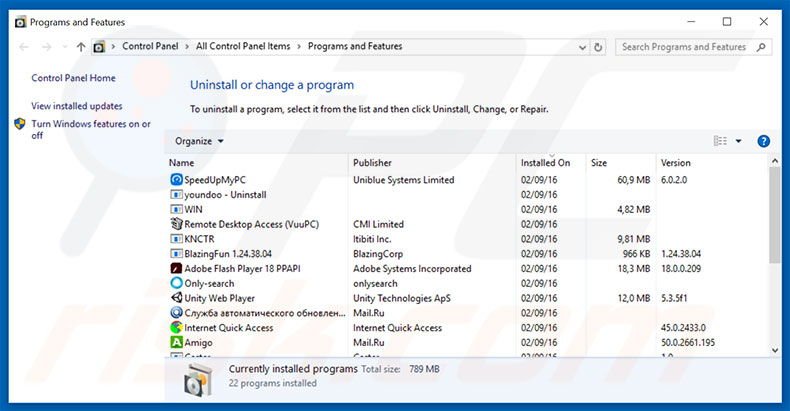The height and width of the screenshot is (411, 790).
Task: Open Control Panel Home link
Action: (74, 78)
